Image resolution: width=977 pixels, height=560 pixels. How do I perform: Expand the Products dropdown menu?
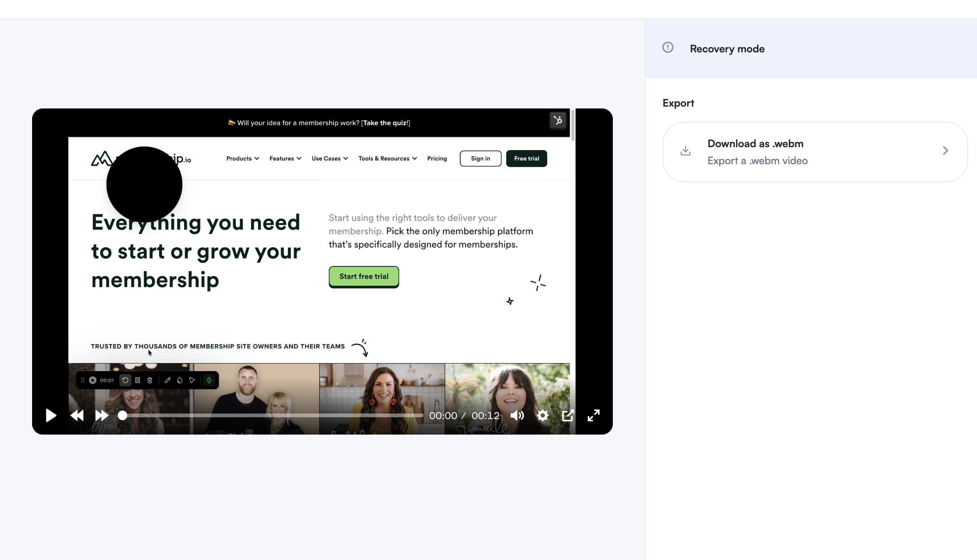(243, 159)
